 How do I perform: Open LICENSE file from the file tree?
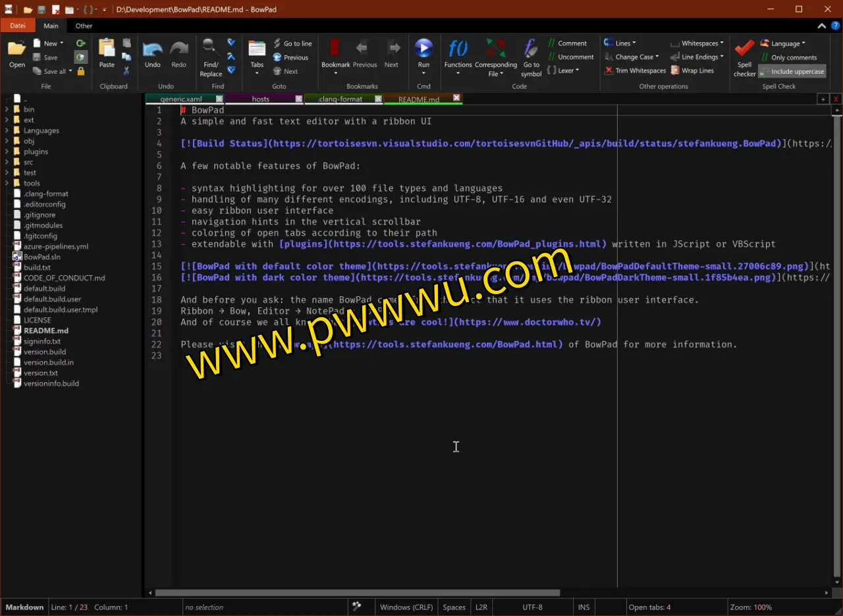click(37, 320)
